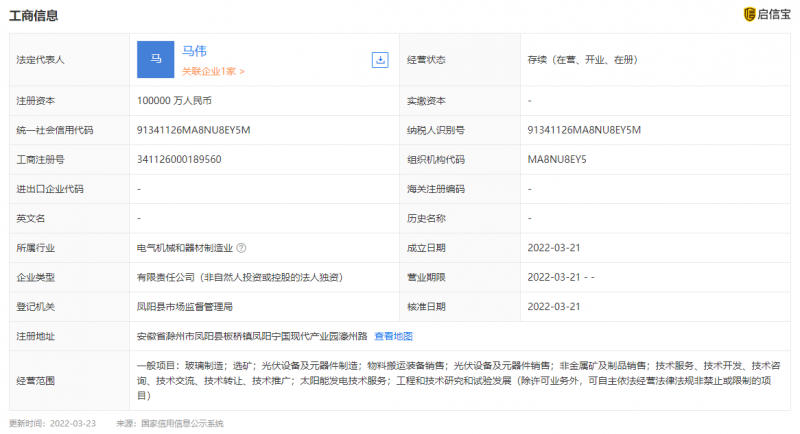Click the help question mark next to 电气机械和器材制造业

pos(241,247)
